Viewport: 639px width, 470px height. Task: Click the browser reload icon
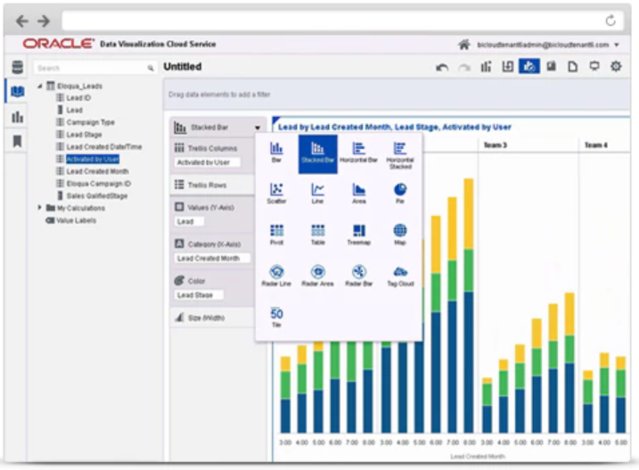(x=610, y=20)
